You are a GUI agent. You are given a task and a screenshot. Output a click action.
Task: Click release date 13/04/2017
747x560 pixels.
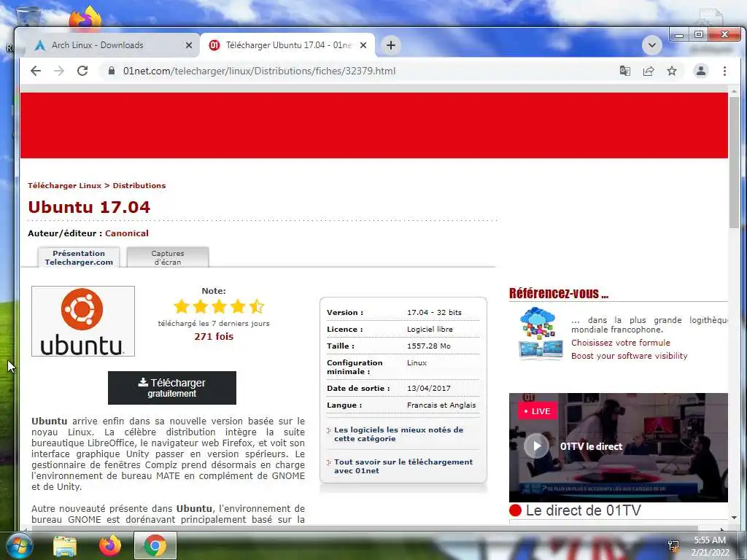click(x=428, y=388)
